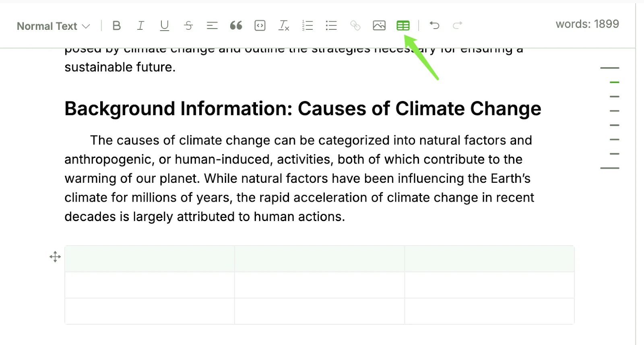The height and width of the screenshot is (345, 644).
Task: Undo the last action
Action: point(434,25)
